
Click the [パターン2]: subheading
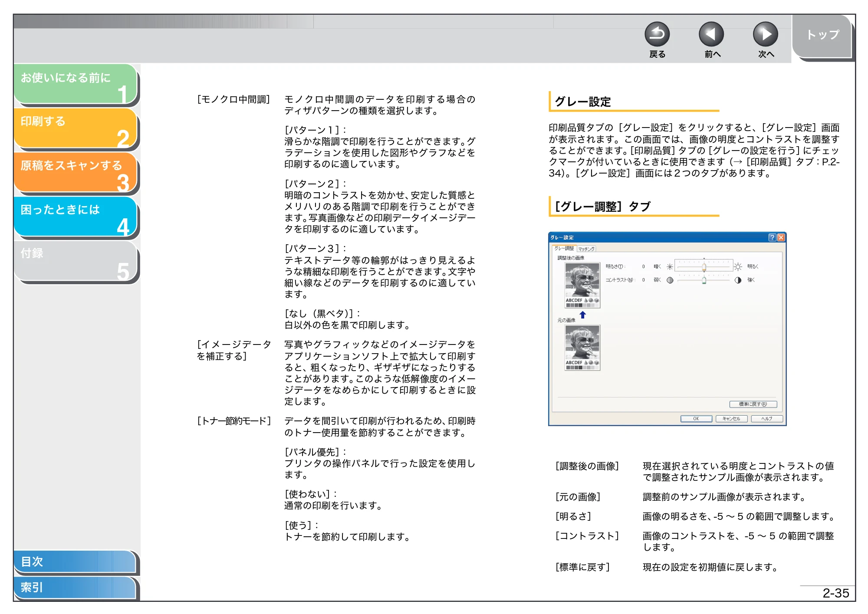[x=315, y=184]
